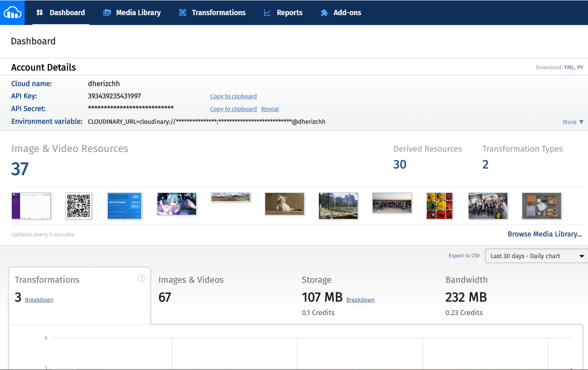Click the API Key value 393439235431997
Image resolution: width=588 pixels, height=370 pixels.
pyautogui.click(x=114, y=96)
